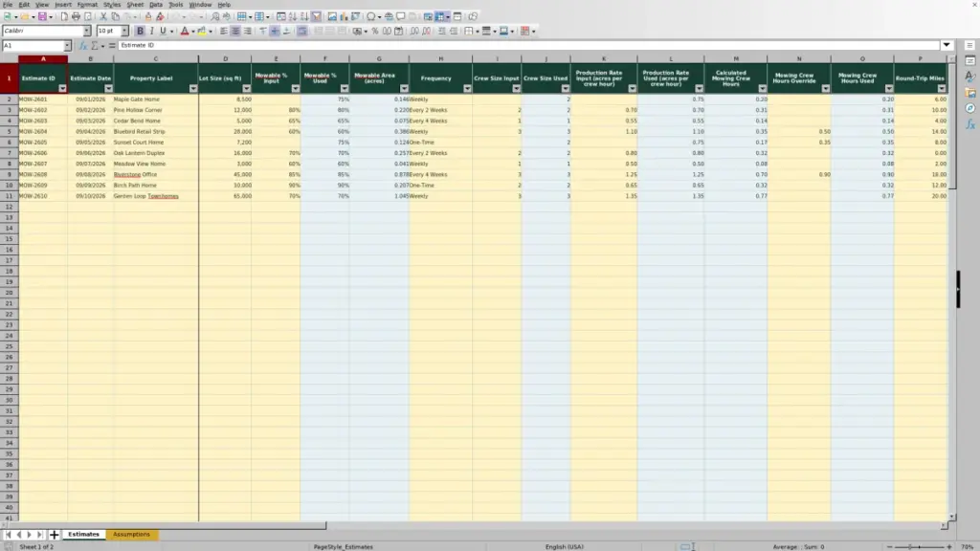Click the Insert Chart icon

(x=344, y=16)
